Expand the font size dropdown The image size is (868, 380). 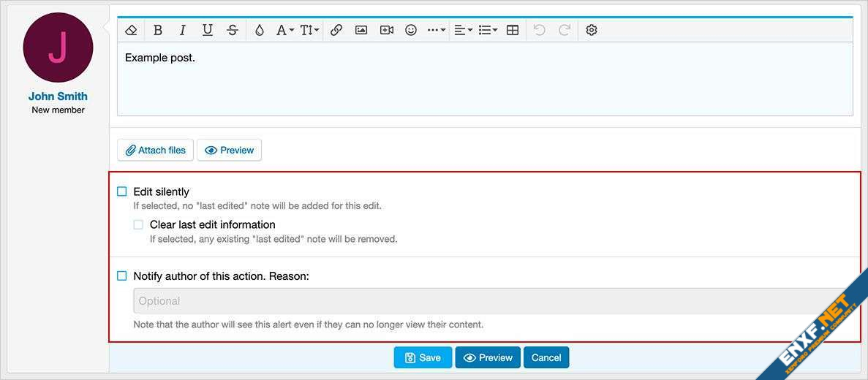(x=309, y=30)
